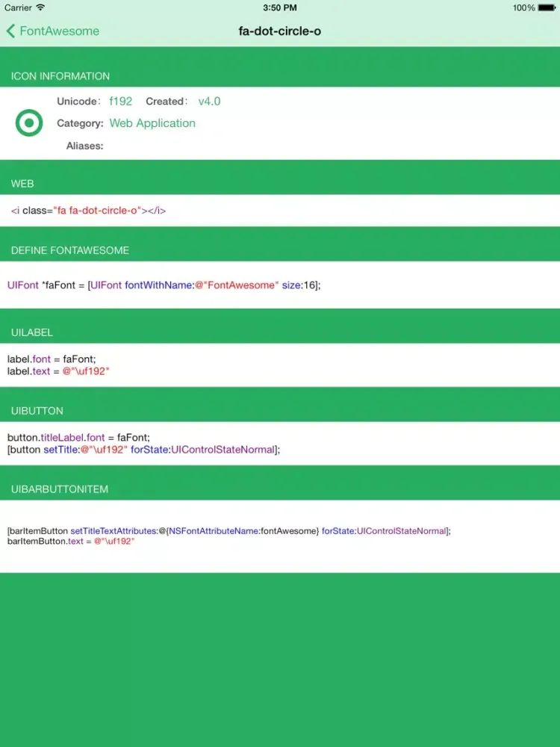
Task: Tap the fa-dot-circle-o page title
Action: [x=280, y=31]
